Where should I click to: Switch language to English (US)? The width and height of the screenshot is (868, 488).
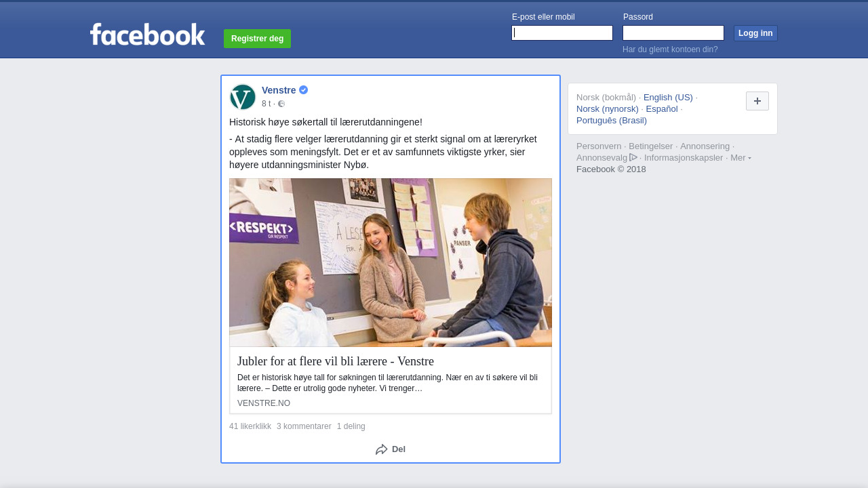pos(668,97)
